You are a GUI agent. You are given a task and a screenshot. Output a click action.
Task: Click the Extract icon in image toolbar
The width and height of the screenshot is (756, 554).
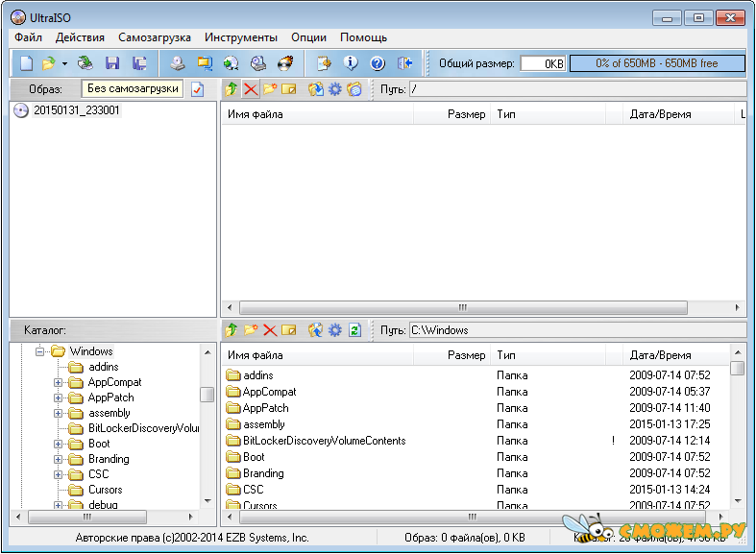316,89
